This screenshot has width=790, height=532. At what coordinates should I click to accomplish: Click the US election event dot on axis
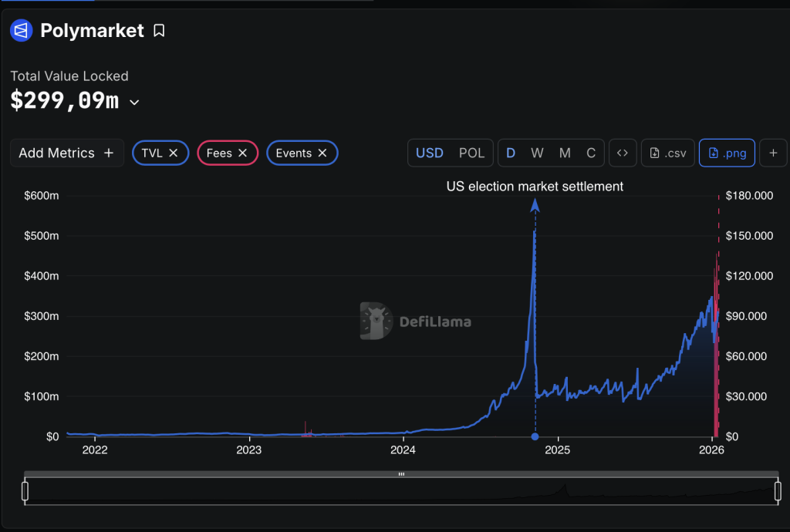tap(535, 436)
